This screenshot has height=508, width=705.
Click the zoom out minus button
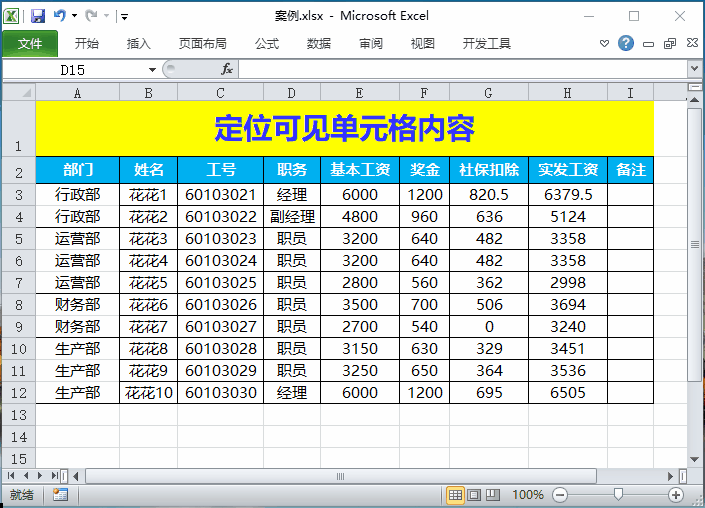tap(560, 495)
